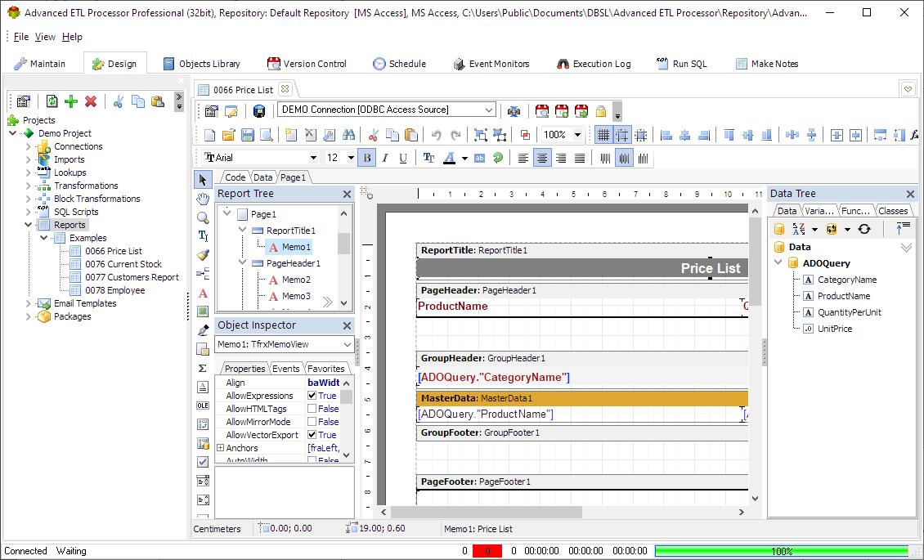The width and height of the screenshot is (924, 560).
Task: Click the Align Lefts objects icon
Action: tap(666, 135)
